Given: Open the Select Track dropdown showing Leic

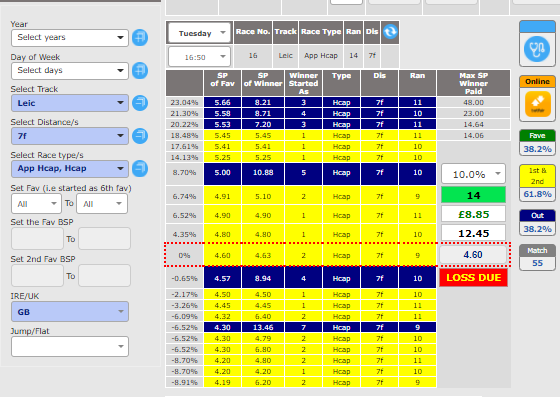Looking at the screenshot, I should pyautogui.click(x=70, y=103).
